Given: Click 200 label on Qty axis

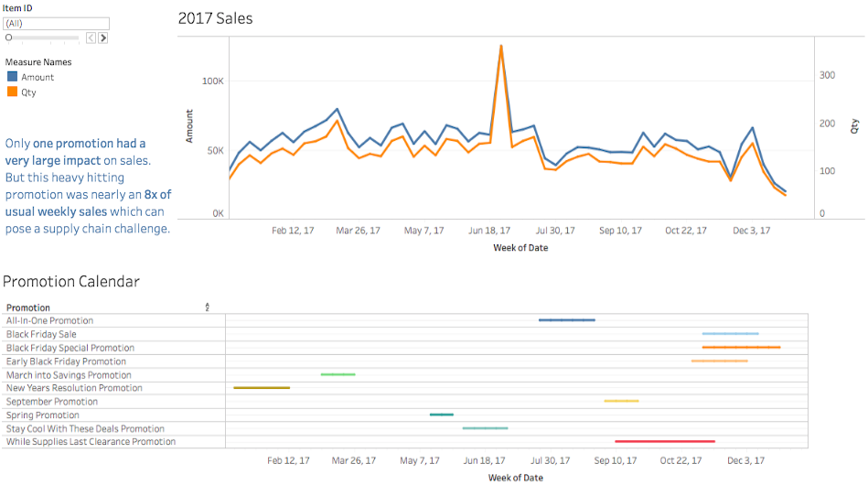Looking at the screenshot, I should coord(828,124).
